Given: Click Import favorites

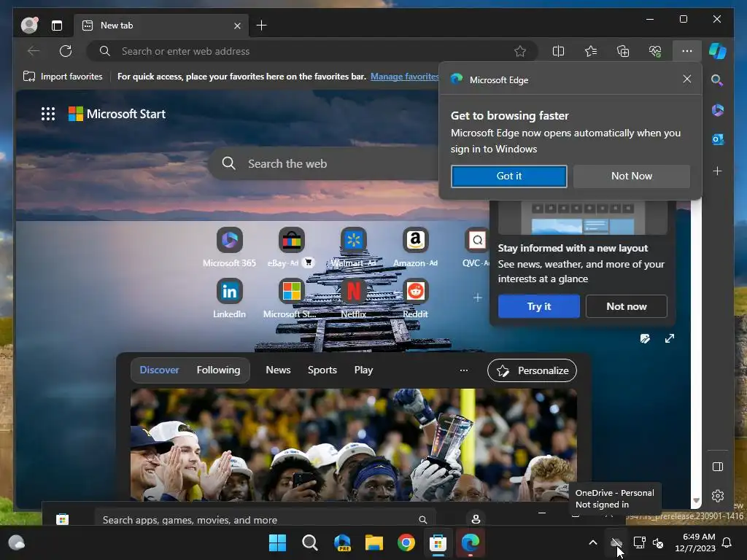Looking at the screenshot, I should [63, 76].
